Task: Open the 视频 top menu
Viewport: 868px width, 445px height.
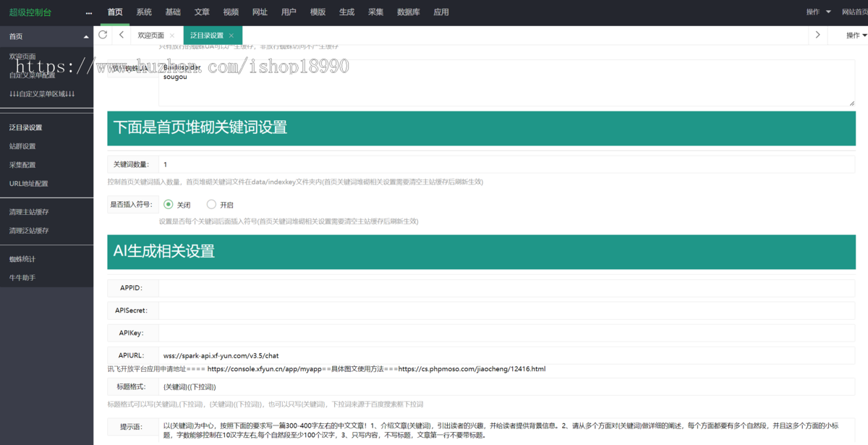Action: click(x=231, y=12)
